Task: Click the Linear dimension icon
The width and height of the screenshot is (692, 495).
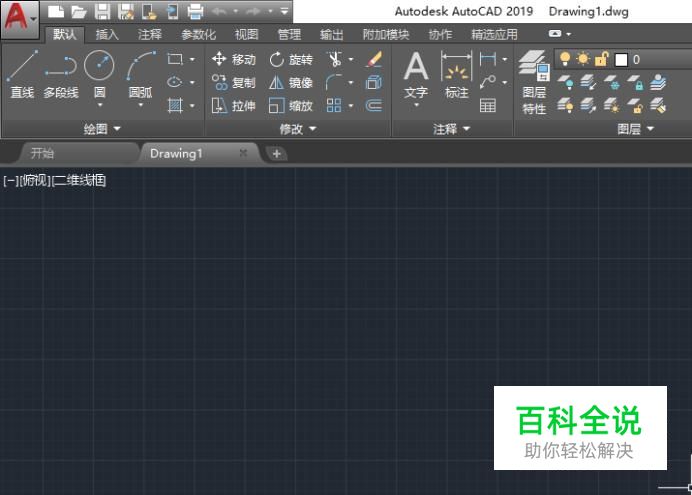Action: point(488,59)
